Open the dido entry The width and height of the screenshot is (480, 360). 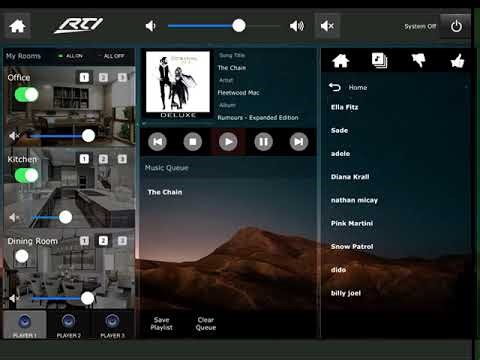coord(338,270)
